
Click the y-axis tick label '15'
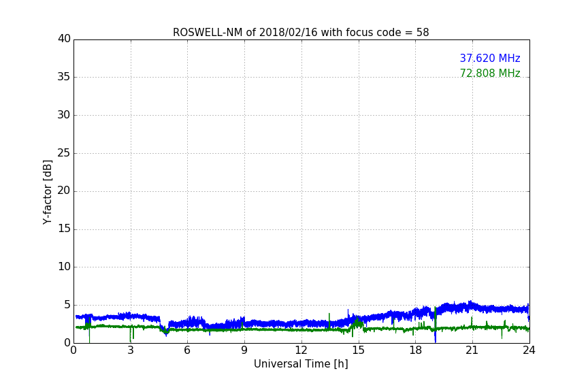[64, 229]
